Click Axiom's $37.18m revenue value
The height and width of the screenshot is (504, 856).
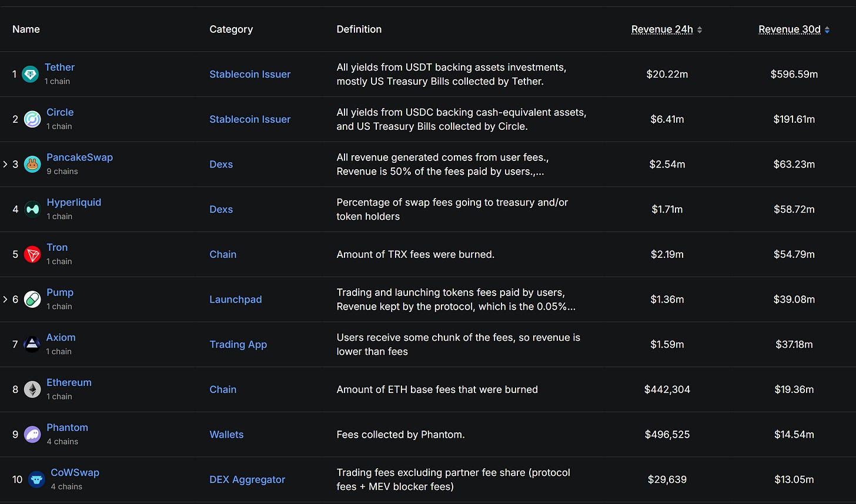pyautogui.click(x=794, y=344)
